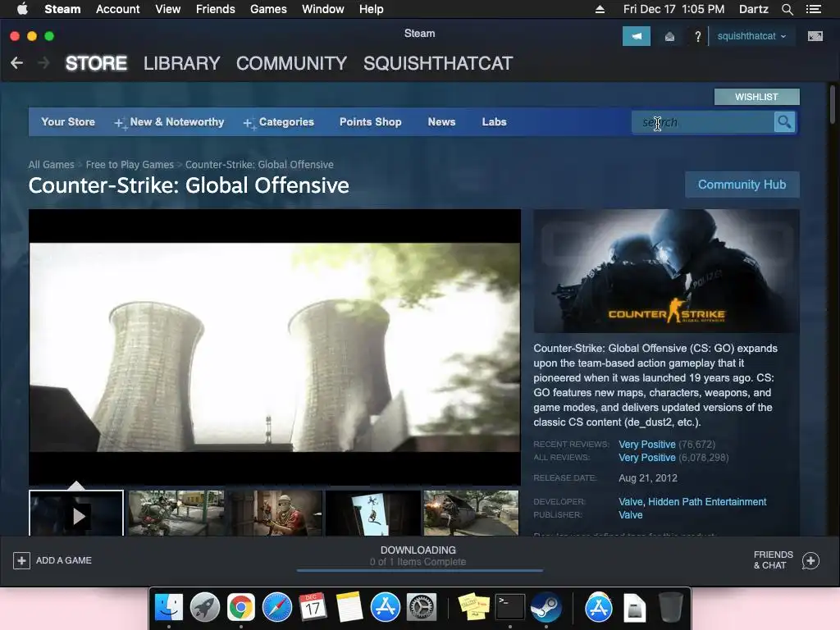Open the Apple menu
This screenshot has height=630, width=840.
click(22, 8)
